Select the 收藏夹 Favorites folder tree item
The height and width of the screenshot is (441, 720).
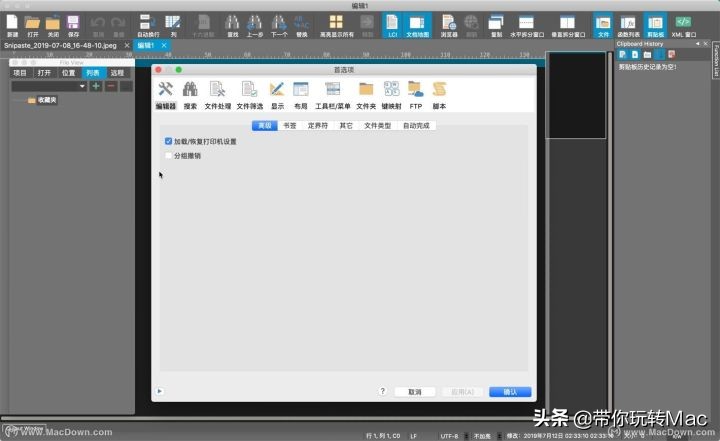click(x=43, y=100)
